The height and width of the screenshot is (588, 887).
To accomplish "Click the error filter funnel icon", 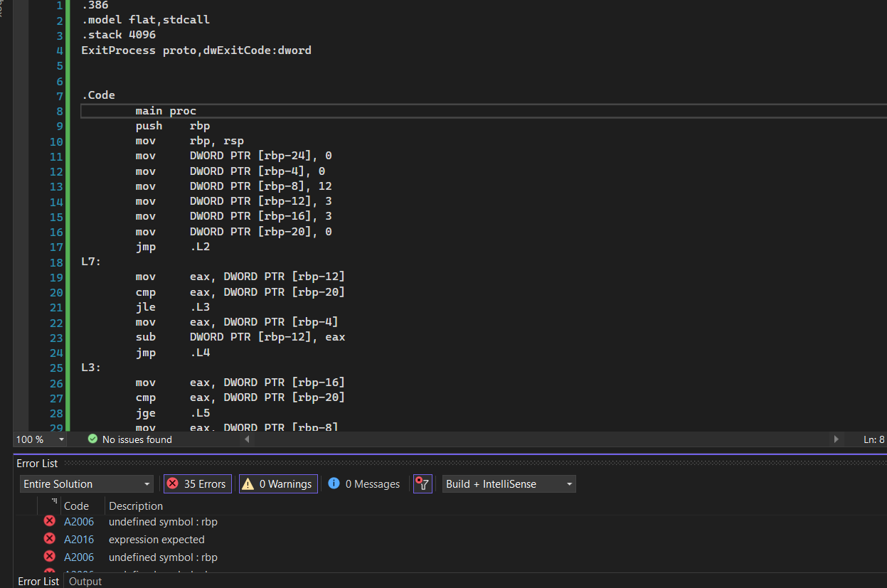I will click(423, 484).
